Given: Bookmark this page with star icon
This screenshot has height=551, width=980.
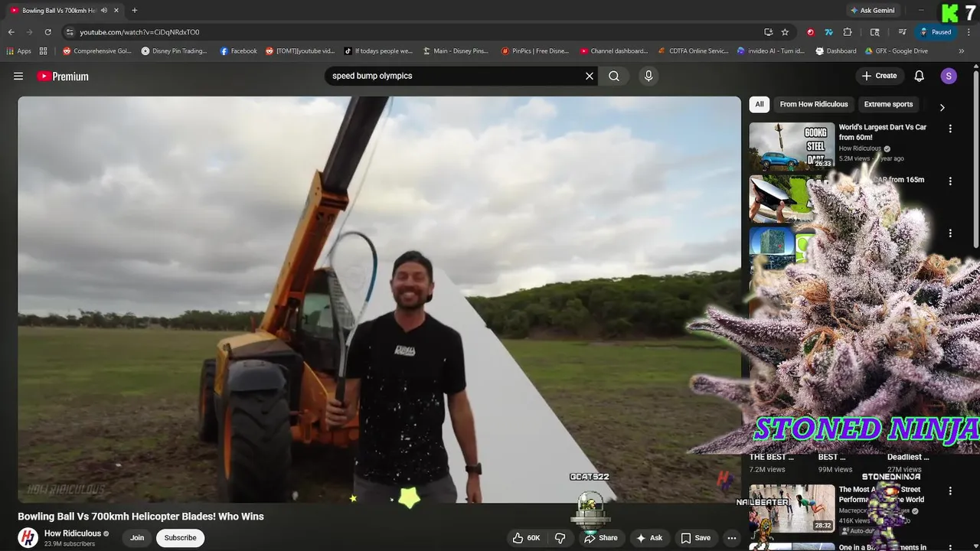Looking at the screenshot, I should click(x=785, y=32).
